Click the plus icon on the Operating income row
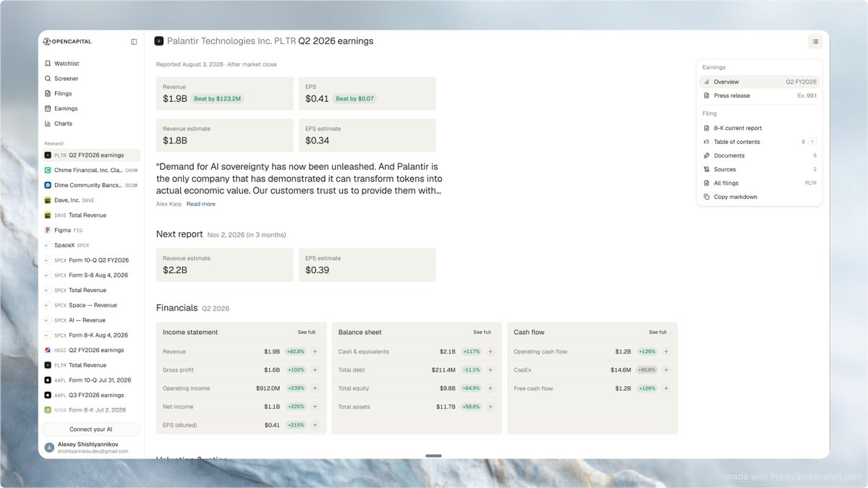Screen dimensions: 868x488 pos(315,388)
